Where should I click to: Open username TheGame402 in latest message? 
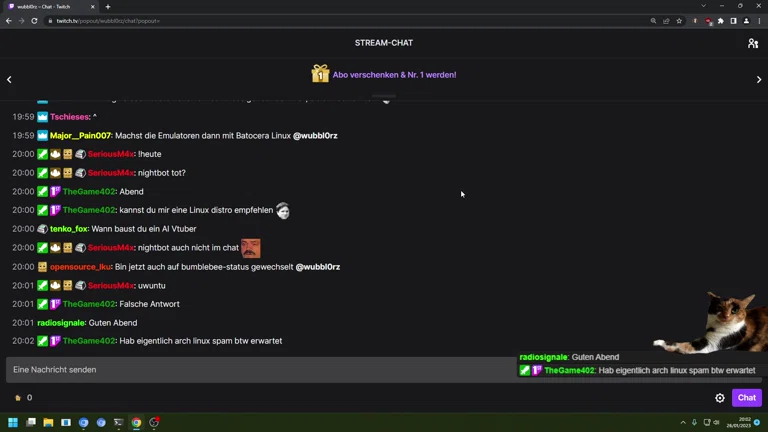click(x=89, y=341)
